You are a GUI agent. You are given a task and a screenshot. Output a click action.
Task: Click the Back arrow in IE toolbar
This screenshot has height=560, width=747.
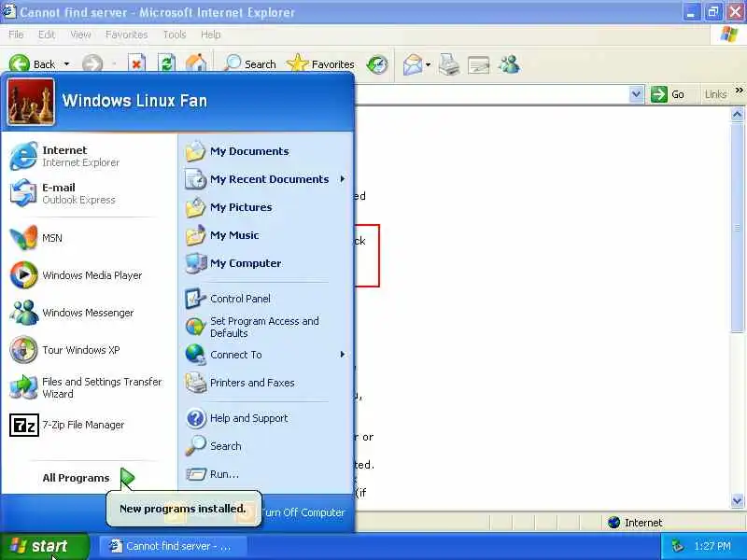[20, 63]
